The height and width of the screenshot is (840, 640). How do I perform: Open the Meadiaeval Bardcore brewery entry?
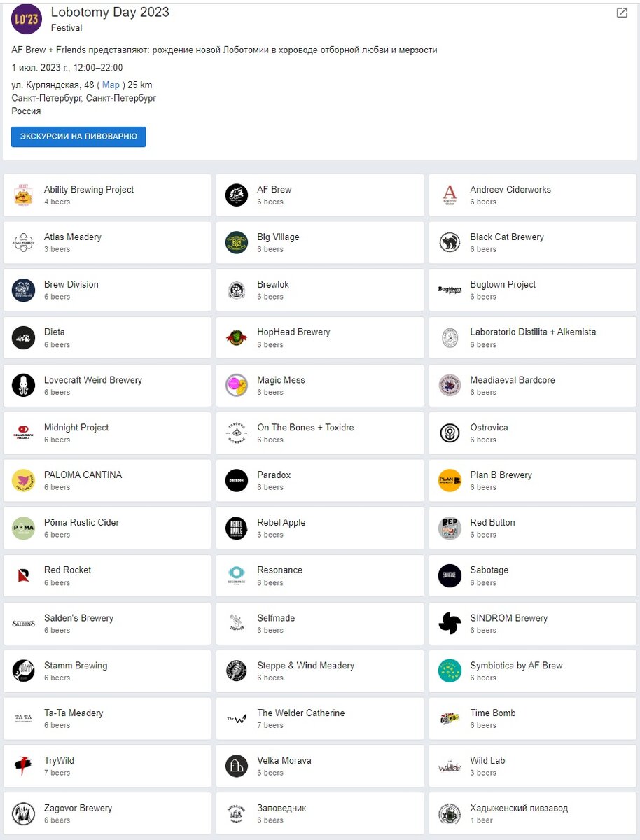(x=532, y=386)
